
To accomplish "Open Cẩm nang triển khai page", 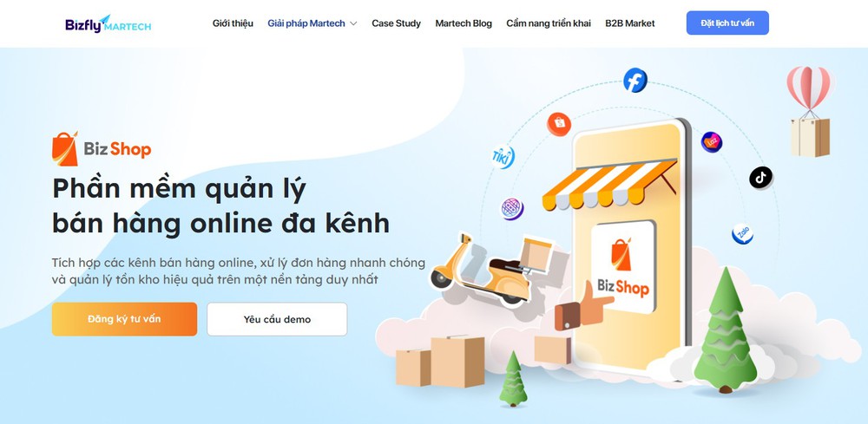I will 549,23.
